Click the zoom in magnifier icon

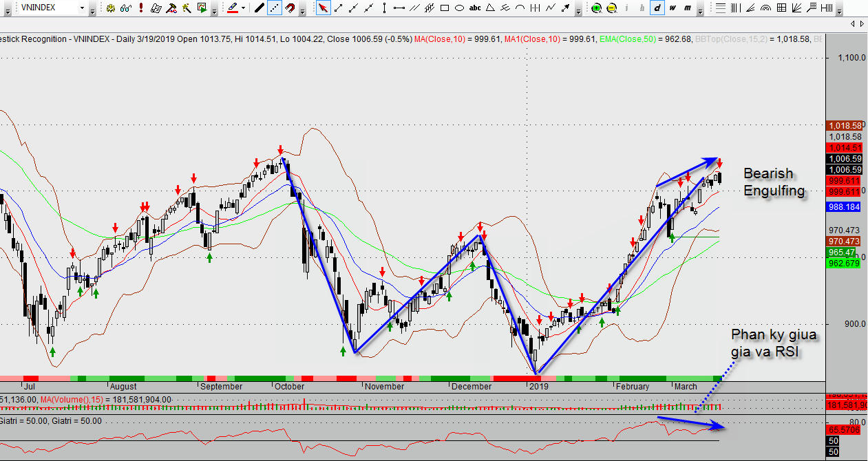pyautogui.click(x=596, y=8)
